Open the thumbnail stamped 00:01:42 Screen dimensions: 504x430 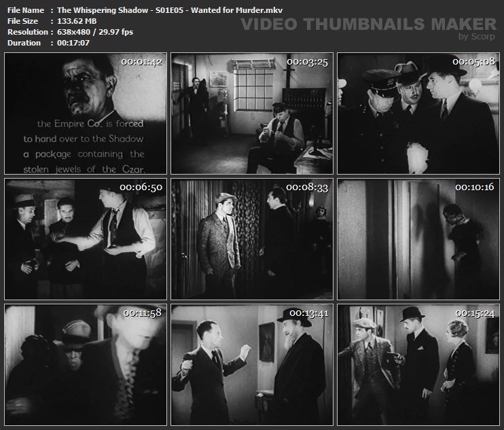pyautogui.click(x=86, y=113)
